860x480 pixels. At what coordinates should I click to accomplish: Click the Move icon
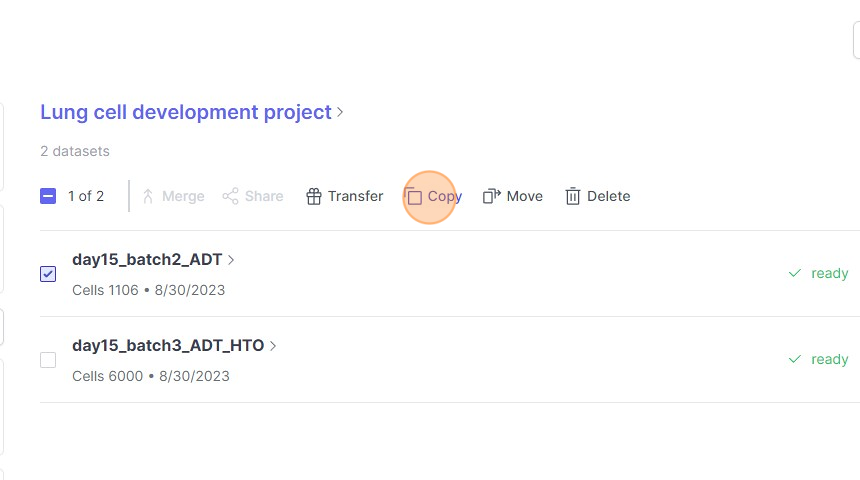[x=491, y=196]
